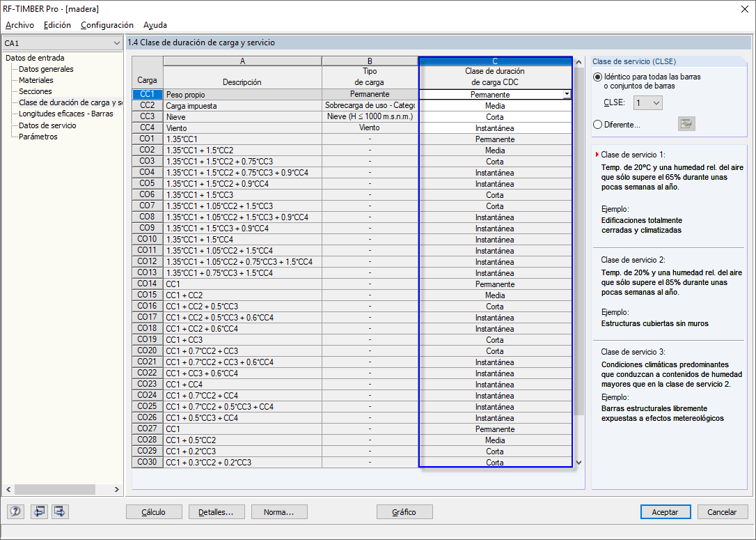Click the 'Viento' description cell for CC4
Screen dimensions: 756x540
(242, 128)
